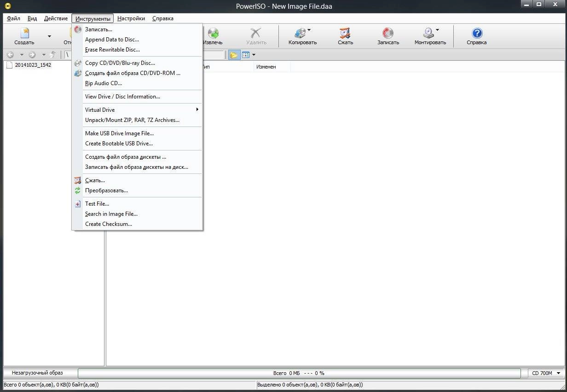This screenshot has height=392, width=567.
Task: Open the Действие menu
Action: [56, 18]
